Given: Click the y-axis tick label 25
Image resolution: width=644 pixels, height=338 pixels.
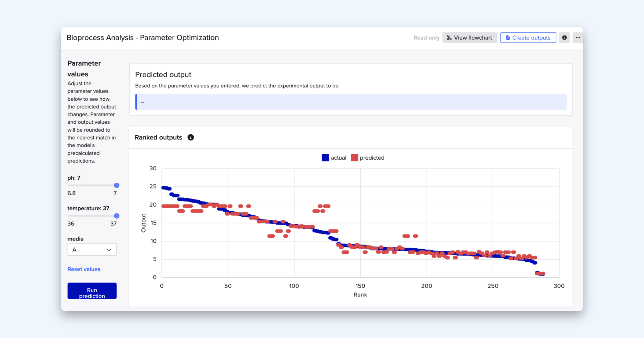Looking at the screenshot, I should pyautogui.click(x=153, y=186).
